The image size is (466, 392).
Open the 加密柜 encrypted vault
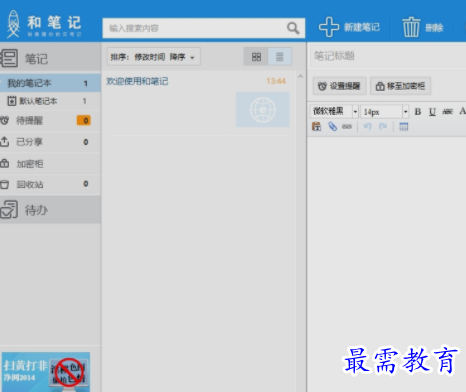[50, 164]
